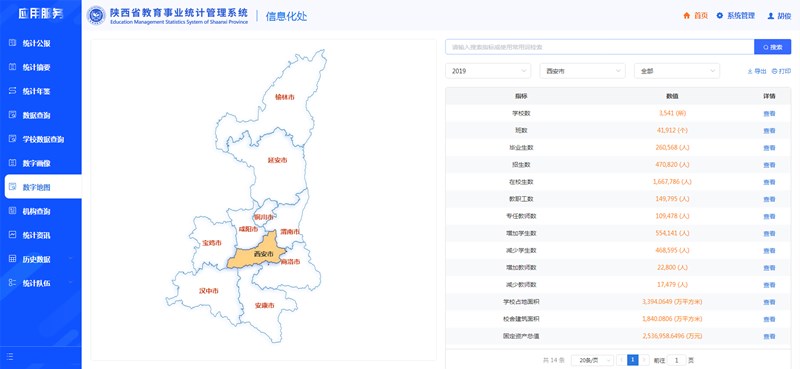This screenshot has height=369, width=800.
Task: Open the 2019 year dropdown
Action: point(488,71)
